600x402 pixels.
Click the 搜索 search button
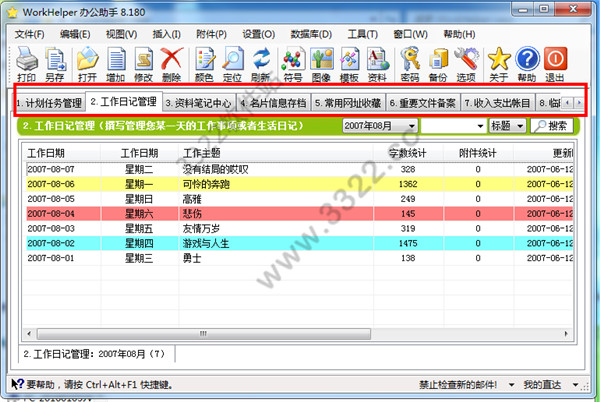pyautogui.click(x=551, y=126)
